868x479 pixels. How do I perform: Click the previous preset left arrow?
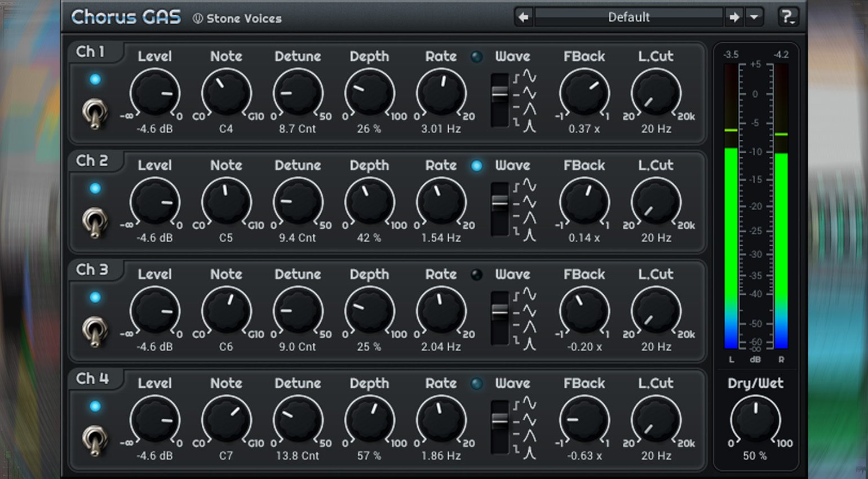524,17
